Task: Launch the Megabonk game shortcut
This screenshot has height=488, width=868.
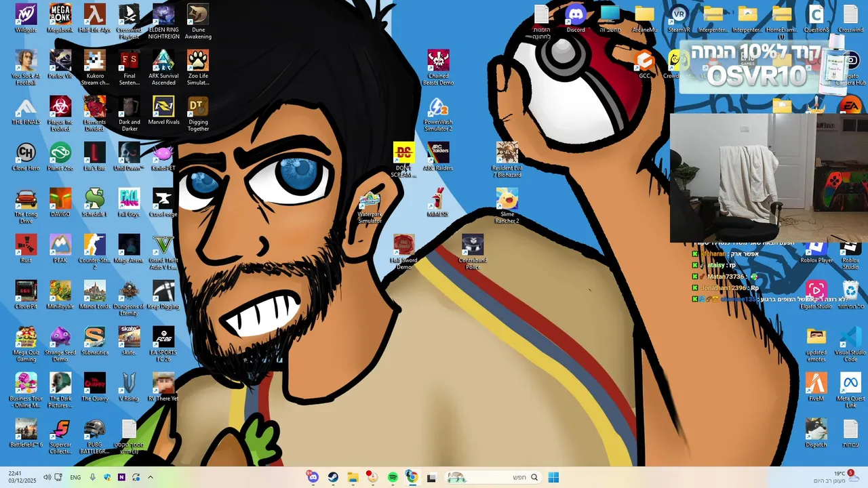Action: (60, 19)
